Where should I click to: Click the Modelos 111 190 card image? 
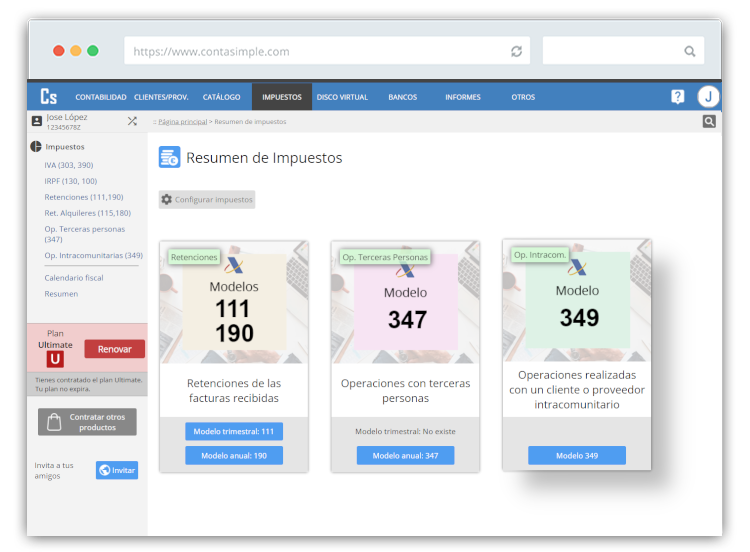click(x=234, y=304)
